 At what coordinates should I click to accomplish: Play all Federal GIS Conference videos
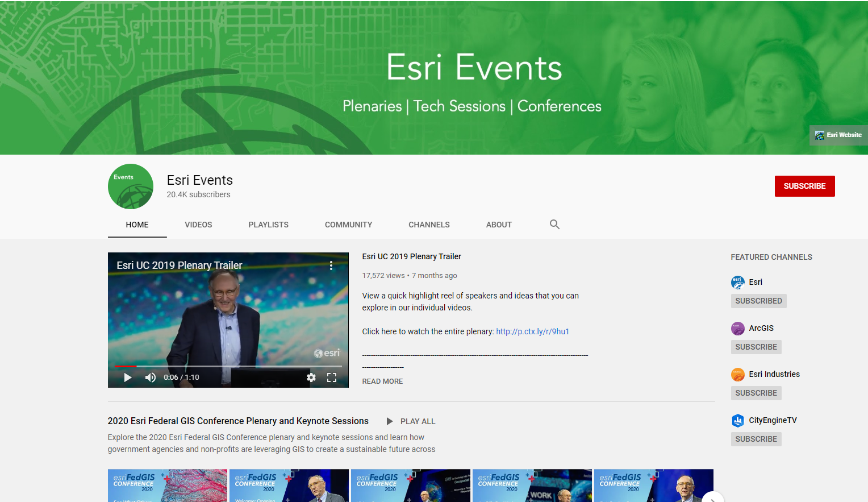pyautogui.click(x=411, y=421)
